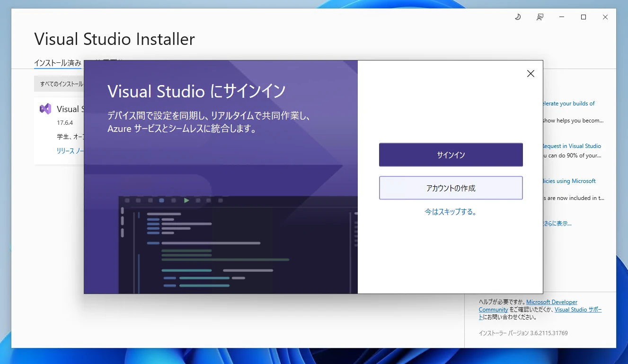
Task: Maximize the Visual Studio Installer window
Action: point(584,17)
